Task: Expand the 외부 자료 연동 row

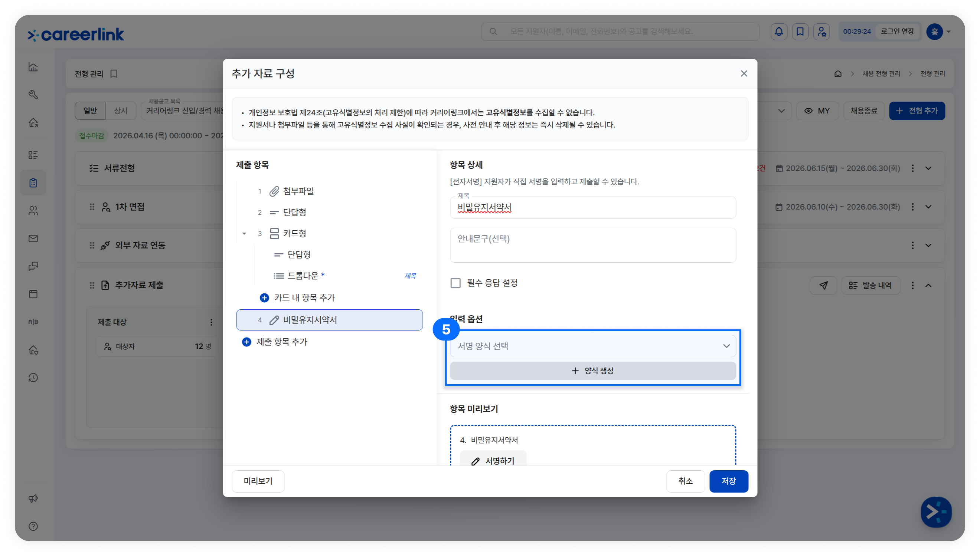Action: [928, 246]
